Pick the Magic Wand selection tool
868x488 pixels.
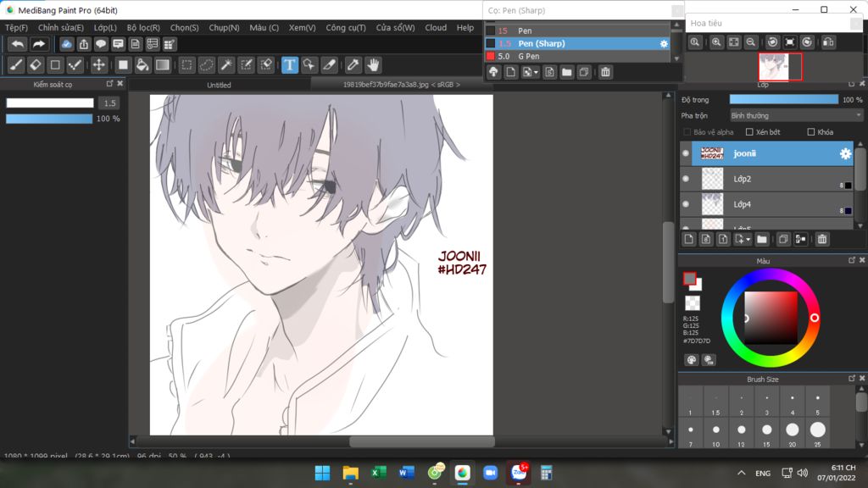coord(226,65)
